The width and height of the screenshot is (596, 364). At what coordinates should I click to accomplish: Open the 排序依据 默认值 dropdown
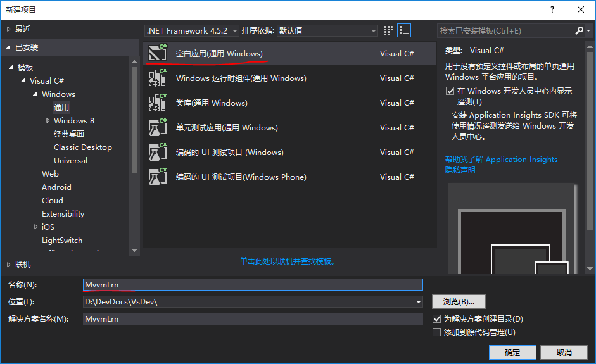(x=327, y=30)
